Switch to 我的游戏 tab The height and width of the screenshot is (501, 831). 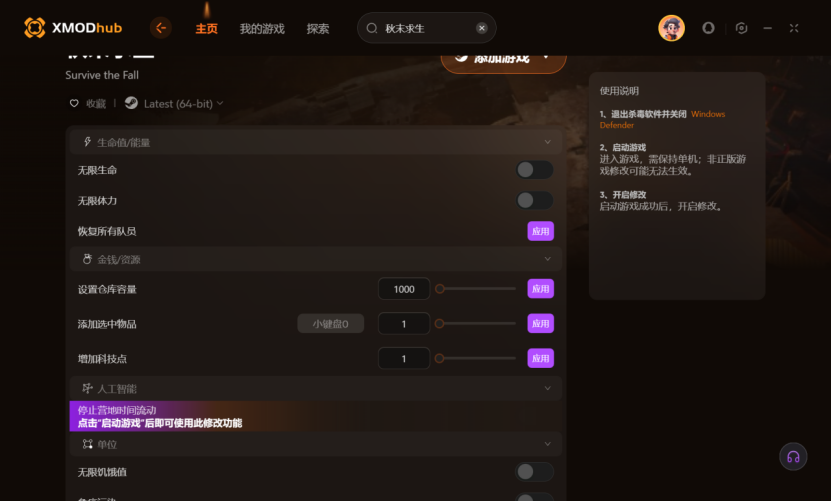pyautogui.click(x=262, y=29)
